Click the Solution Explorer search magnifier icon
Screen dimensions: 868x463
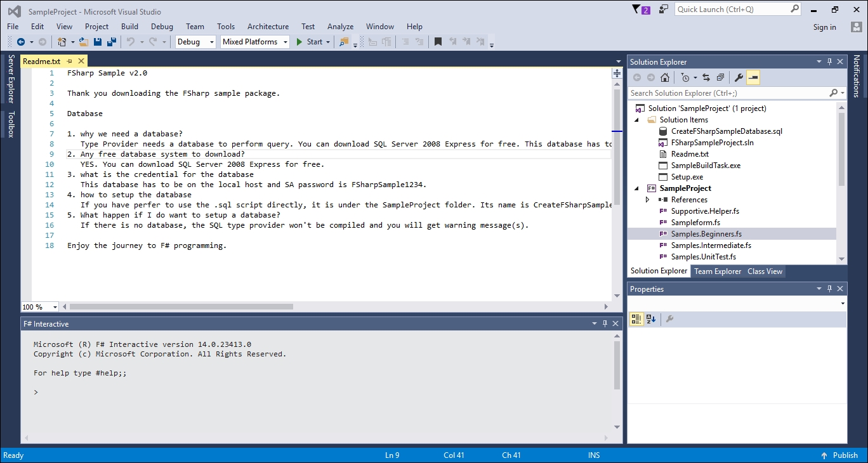click(833, 93)
